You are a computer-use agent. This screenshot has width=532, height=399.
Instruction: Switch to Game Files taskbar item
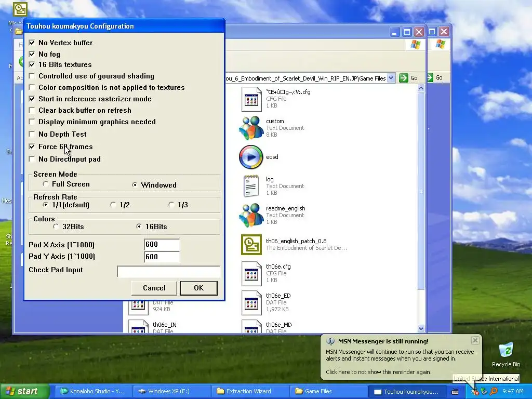[x=328, y=392]
